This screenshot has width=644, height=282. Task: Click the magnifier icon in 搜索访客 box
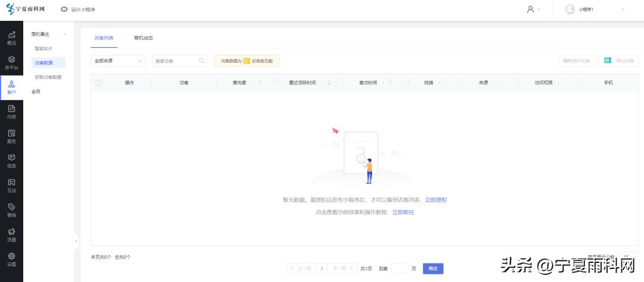[x=202, y=61]
